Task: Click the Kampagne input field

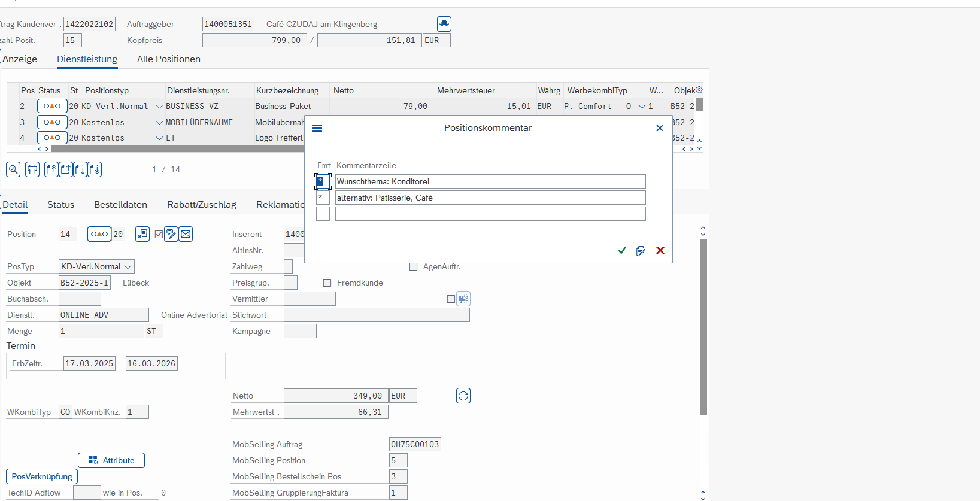Action: (300, 331)
